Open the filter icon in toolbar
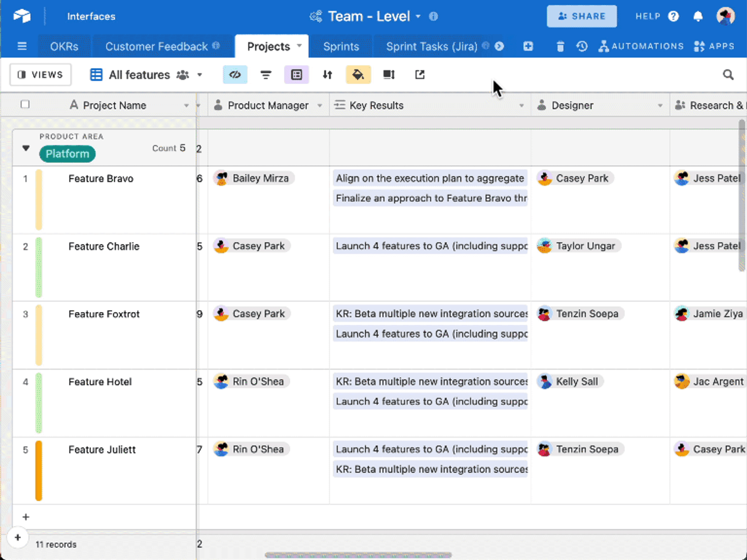Screen dimensions: 747x560 pos(266,75)
